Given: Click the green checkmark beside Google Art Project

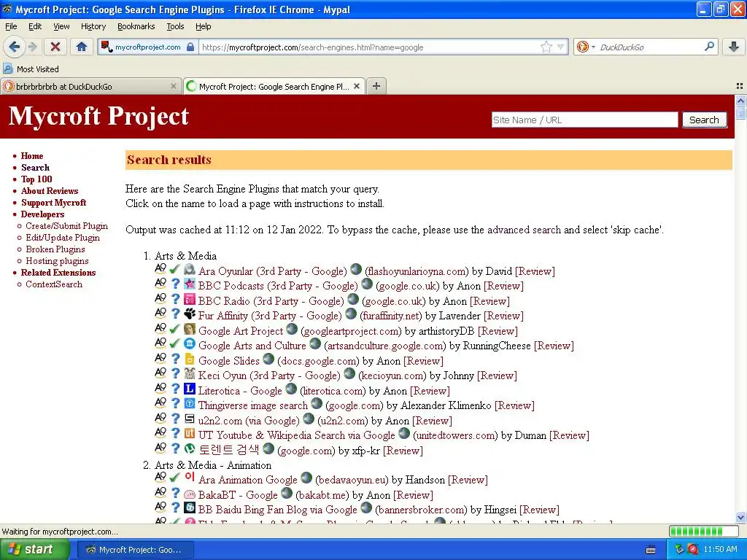Looking at the screenshot, I should 175,329.
